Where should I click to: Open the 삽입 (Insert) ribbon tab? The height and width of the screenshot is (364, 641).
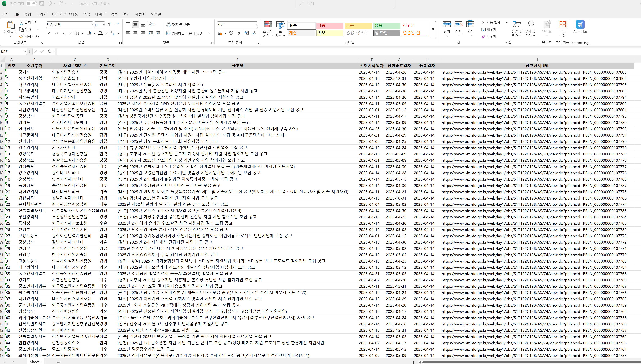[x=28, y=14]
